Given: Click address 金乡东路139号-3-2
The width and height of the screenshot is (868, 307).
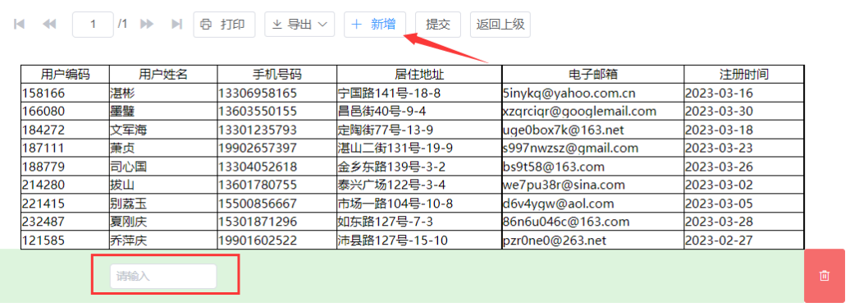Looking at the screenshot, I should pyautogui.click(x=419, y=167).
